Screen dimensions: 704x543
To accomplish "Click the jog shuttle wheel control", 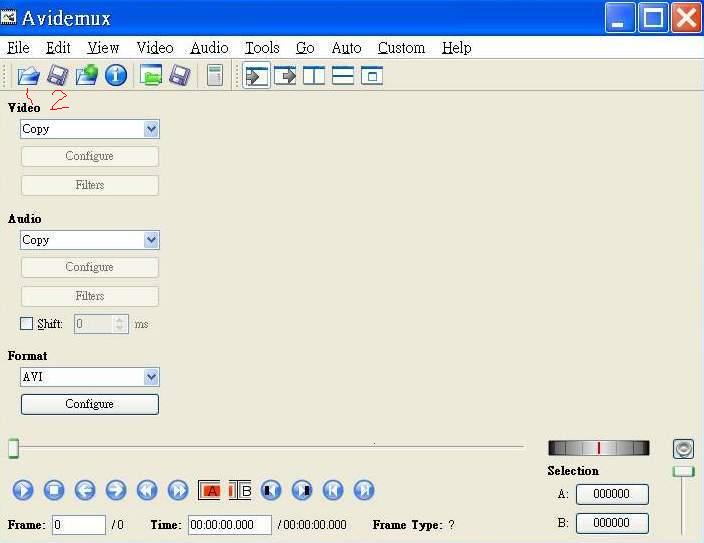I will (x=598, y=448).
